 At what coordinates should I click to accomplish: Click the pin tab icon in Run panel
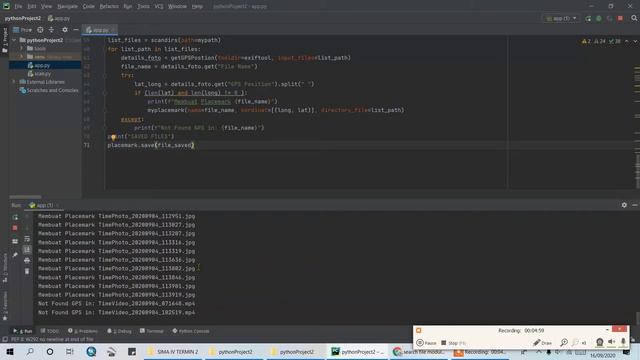click(15, 255)
